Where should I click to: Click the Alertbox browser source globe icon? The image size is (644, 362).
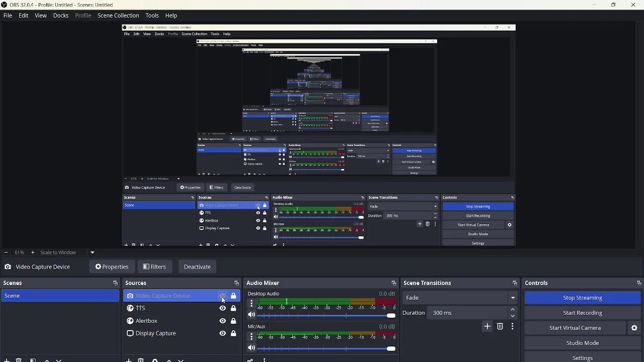tap(130, 321)
